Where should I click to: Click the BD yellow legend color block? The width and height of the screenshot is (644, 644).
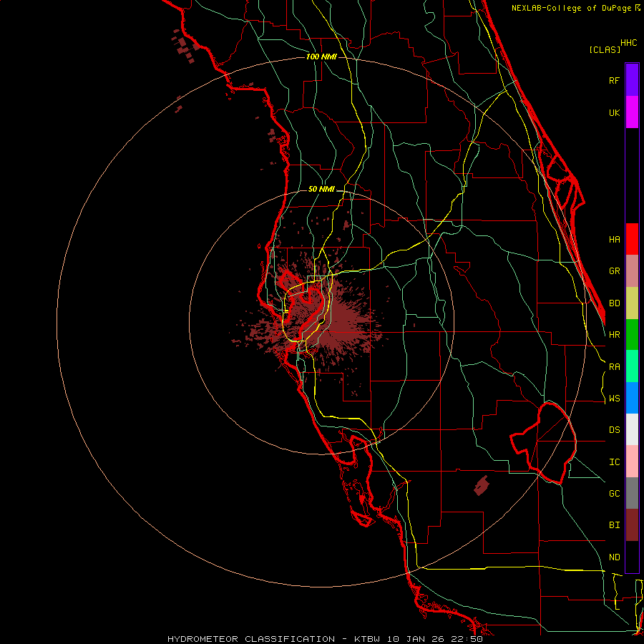tap(632, 303)
